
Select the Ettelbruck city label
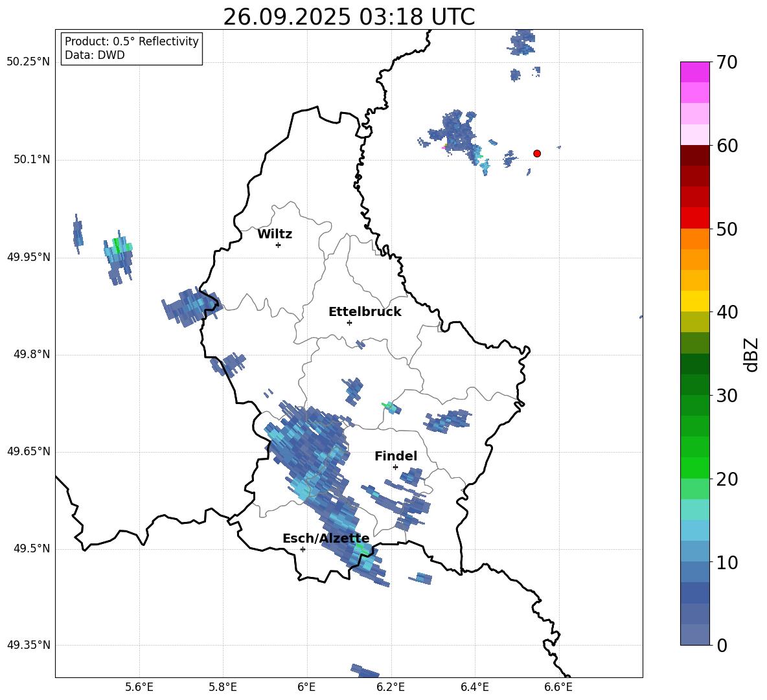(365, 312)
